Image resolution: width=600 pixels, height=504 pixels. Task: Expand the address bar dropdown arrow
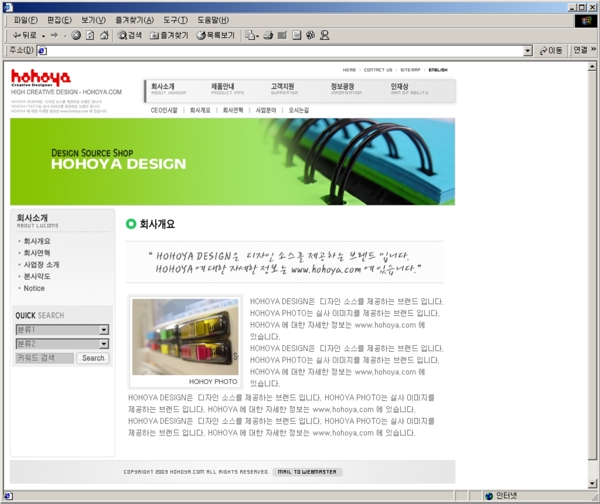tap(528, 51)
